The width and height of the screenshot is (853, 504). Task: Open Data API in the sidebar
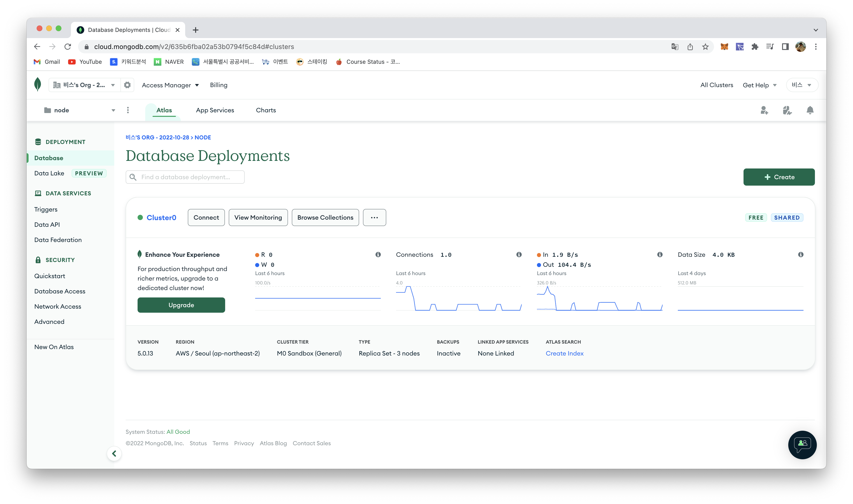(47, 224)
